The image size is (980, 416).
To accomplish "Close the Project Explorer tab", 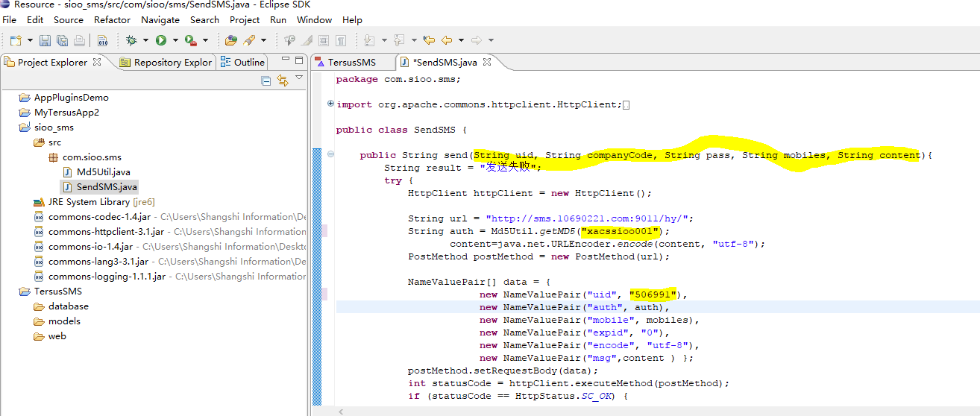I will click(97, 62).
